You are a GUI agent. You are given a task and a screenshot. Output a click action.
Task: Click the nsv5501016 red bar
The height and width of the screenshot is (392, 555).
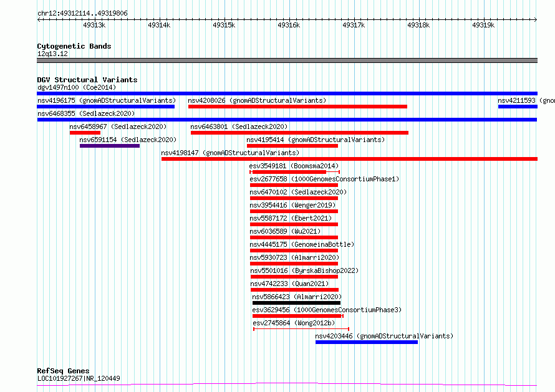click(x=294, y=277)
